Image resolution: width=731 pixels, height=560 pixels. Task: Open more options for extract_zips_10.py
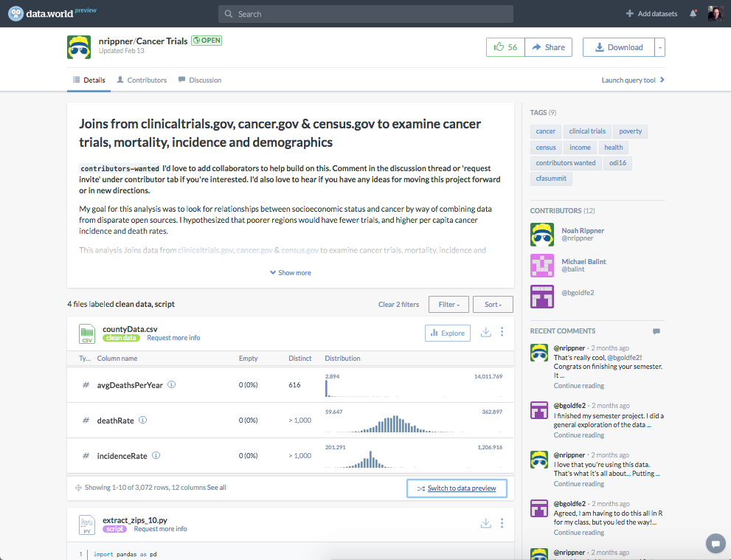502,523
